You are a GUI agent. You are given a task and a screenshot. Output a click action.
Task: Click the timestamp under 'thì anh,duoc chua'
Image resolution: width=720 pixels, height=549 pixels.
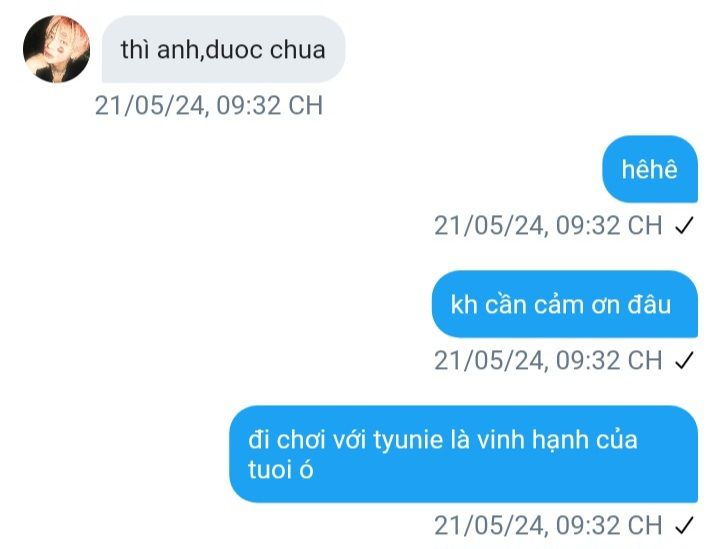(x=209, y=105)
